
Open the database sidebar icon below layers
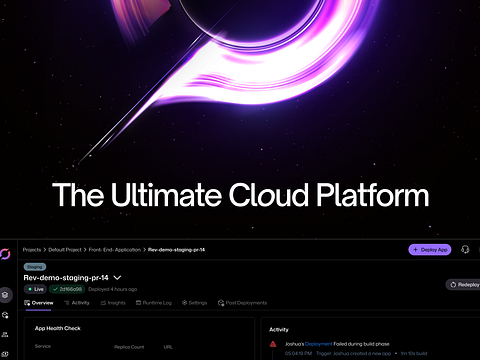(x=5, y=315)
